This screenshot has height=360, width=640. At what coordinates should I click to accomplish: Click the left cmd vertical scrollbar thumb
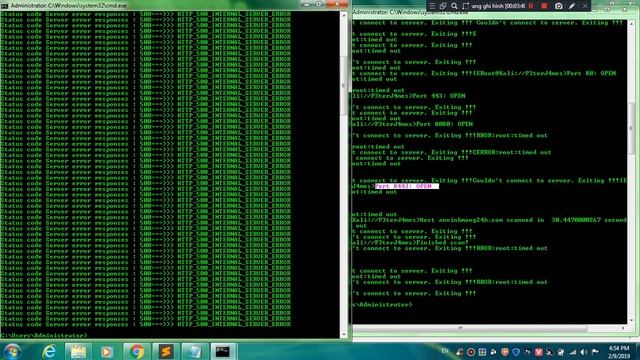coord(343,86)
